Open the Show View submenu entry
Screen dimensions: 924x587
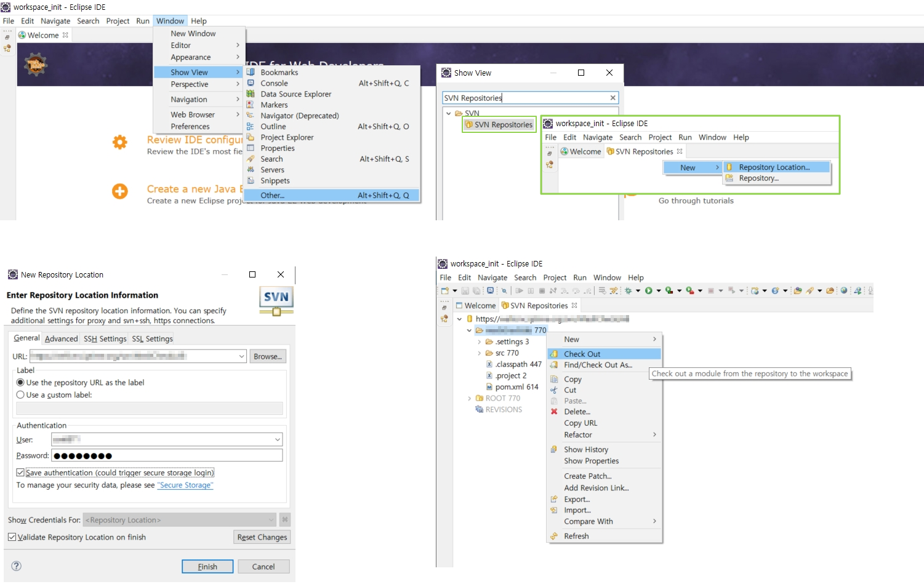point(199,72)
